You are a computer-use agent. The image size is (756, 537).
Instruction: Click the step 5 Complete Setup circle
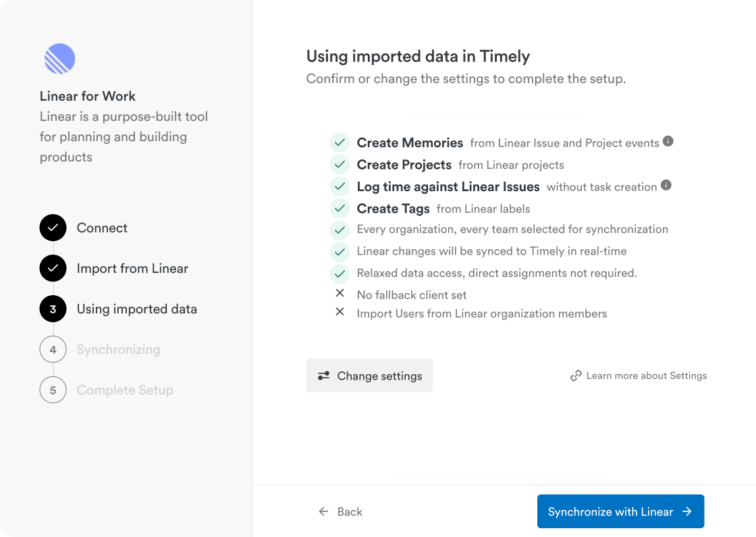pyautogui.click(x=53, y=390)
